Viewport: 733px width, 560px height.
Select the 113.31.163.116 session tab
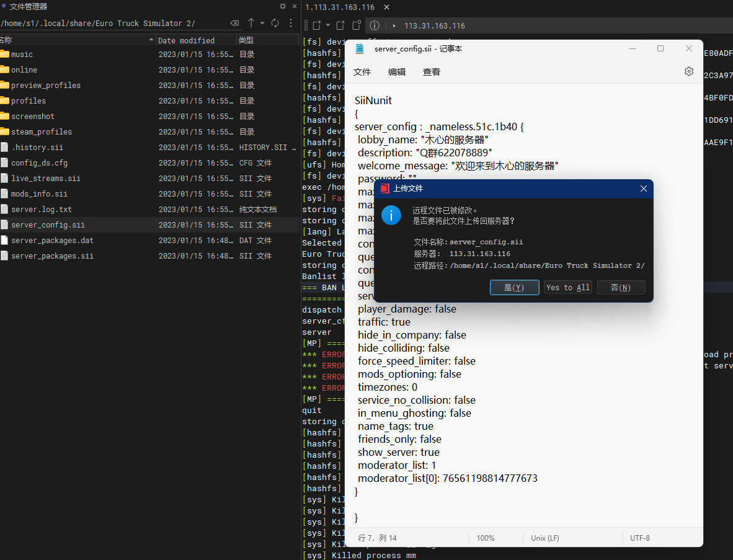point(340,7)
